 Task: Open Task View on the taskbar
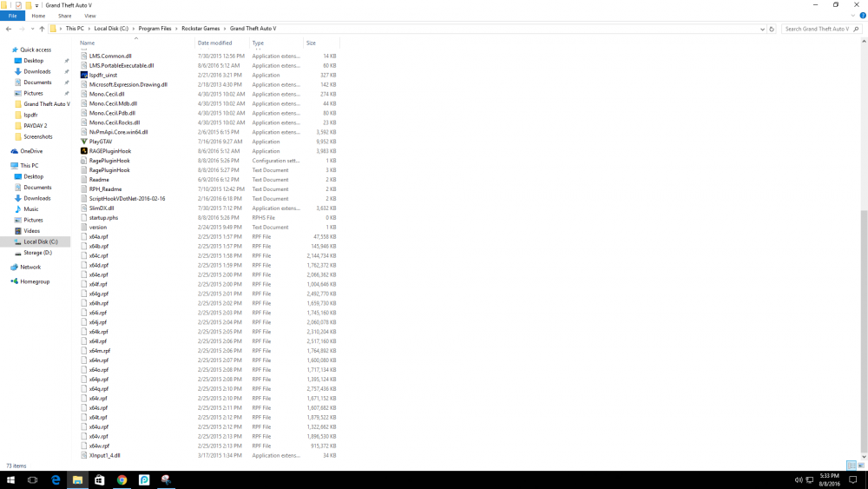tap(33, 479)
